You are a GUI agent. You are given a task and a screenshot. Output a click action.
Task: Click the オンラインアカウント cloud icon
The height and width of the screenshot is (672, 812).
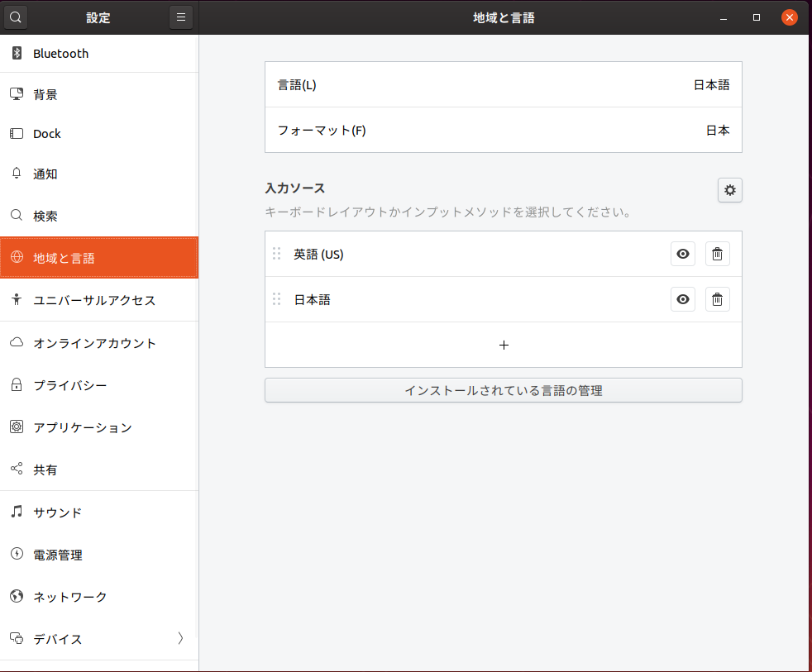(17, 341)
